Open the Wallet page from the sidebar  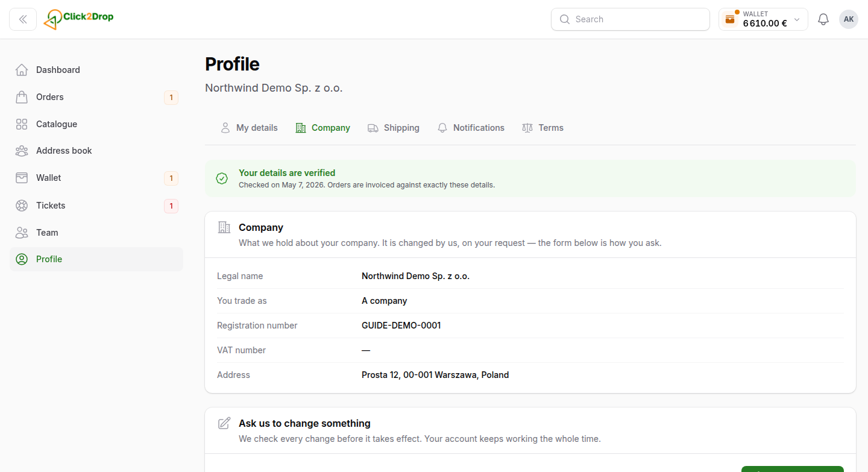(96, 178)
